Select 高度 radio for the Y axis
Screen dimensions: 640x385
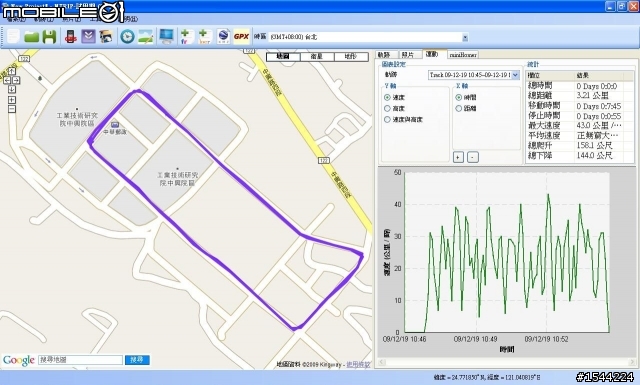[387, 108]
